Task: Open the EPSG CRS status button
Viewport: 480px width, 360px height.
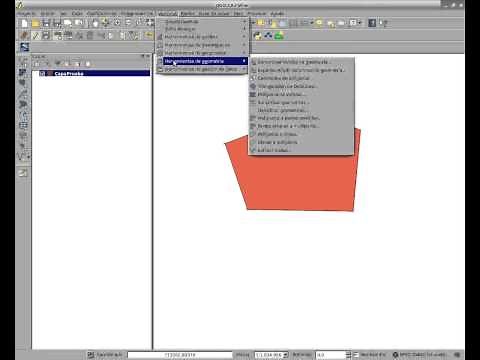Action: (x=419, y=355)
